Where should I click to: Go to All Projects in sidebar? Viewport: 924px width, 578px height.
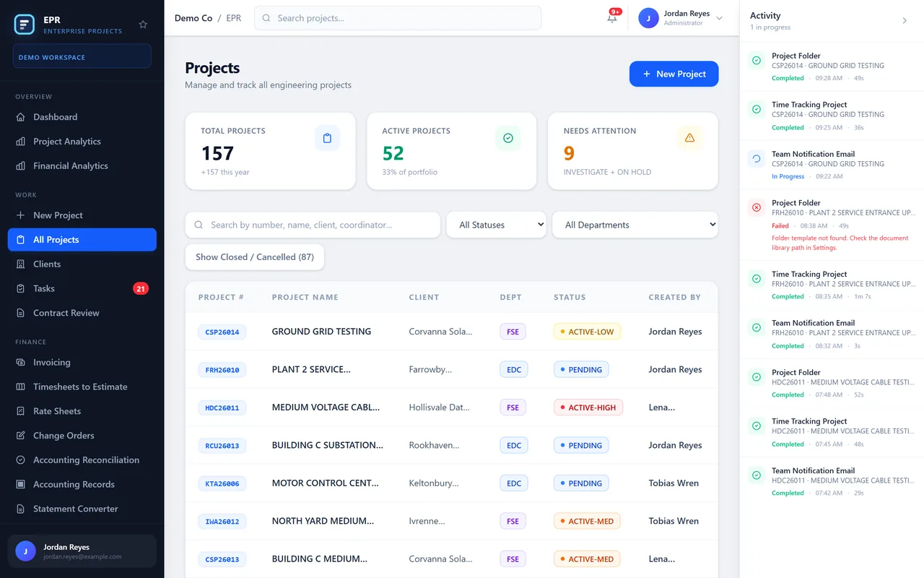[x=82, y=240]
